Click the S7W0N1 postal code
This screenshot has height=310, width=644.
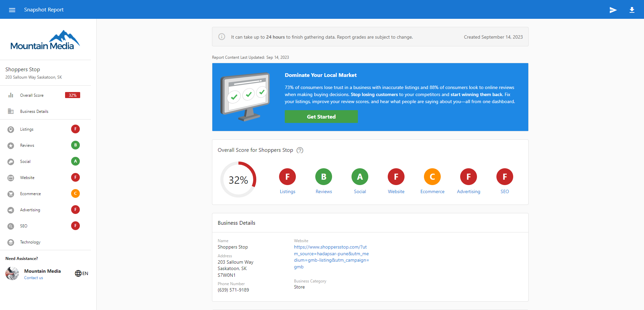pyautogui.click(x=226, y=275)
